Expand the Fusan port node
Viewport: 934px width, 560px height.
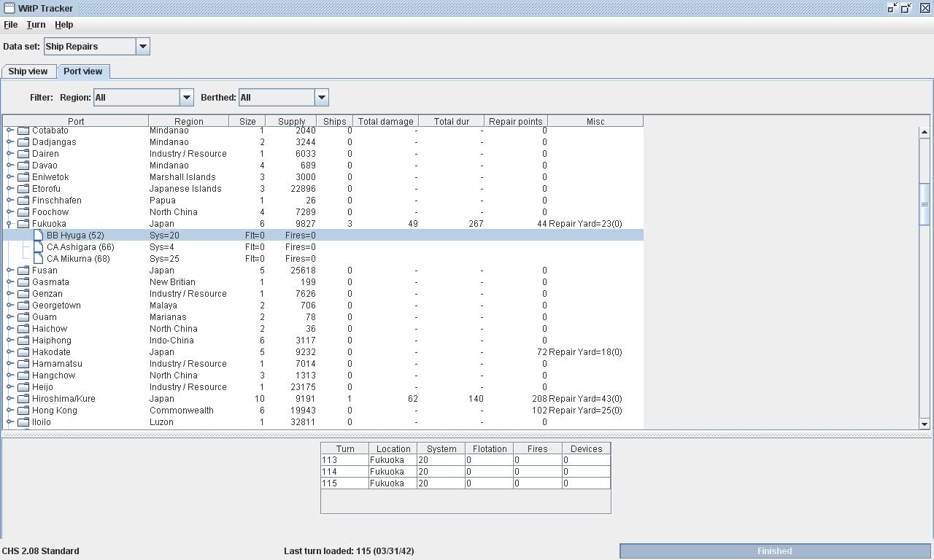coord(9,271)
